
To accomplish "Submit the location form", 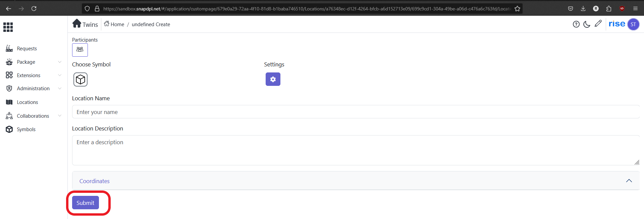I will (x=86, y=203).
